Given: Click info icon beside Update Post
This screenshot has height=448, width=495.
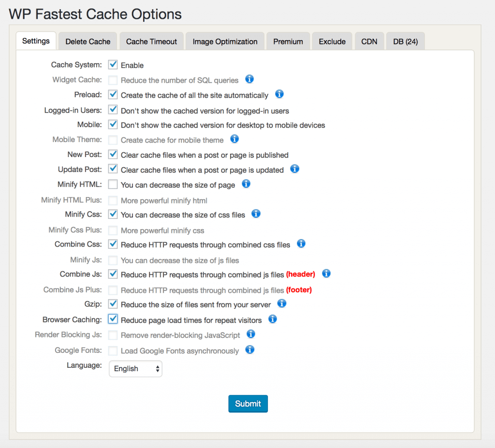Looking at the screenshot, I should click(x=294, y=169).
